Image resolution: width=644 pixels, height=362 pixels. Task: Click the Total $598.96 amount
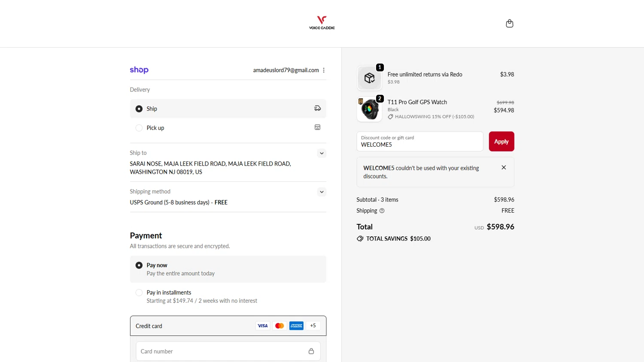pyautogui.click(x=500, y=227)
